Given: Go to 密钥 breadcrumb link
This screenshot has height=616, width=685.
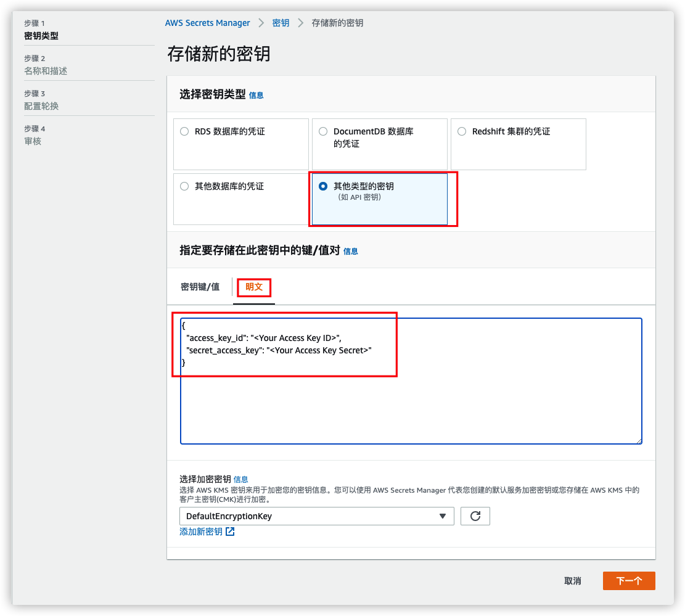Looking at the screenshot, I should (x=281, y=23).
